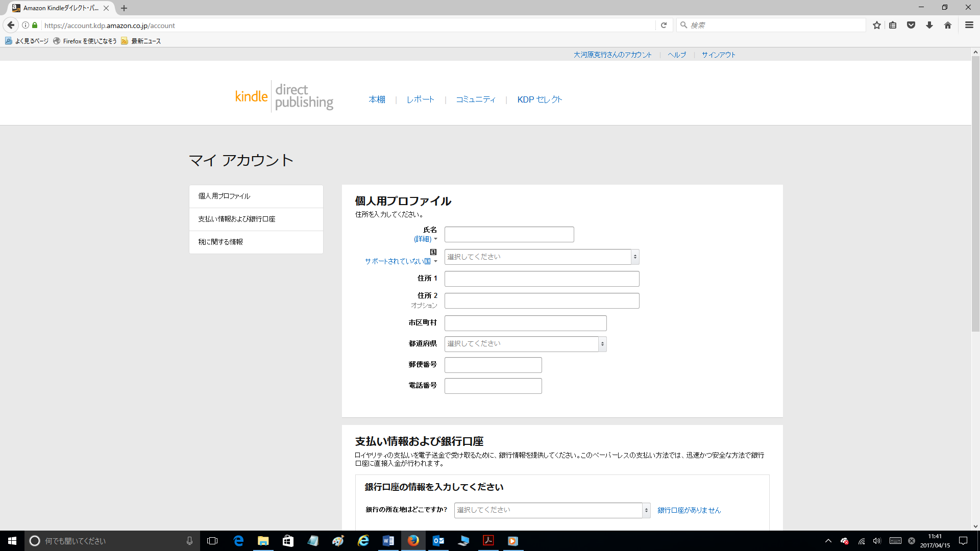Open the Save to Pocket icon
The image size is (980, 551).
tap(911, 25)
